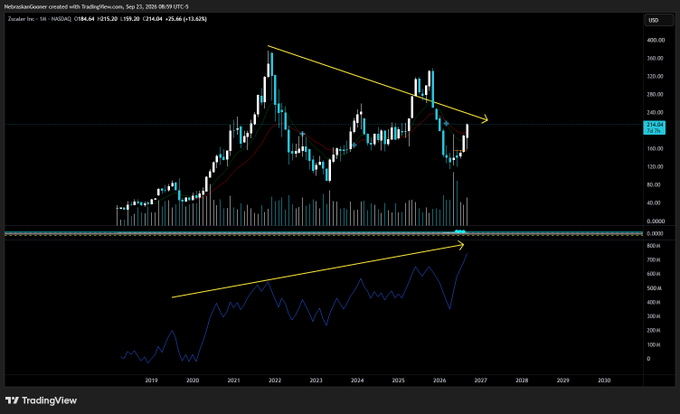Viewport: 680px width, 414px height.
Task: Click the 240.00 price axis label
Action: click(x=655, y=112)
